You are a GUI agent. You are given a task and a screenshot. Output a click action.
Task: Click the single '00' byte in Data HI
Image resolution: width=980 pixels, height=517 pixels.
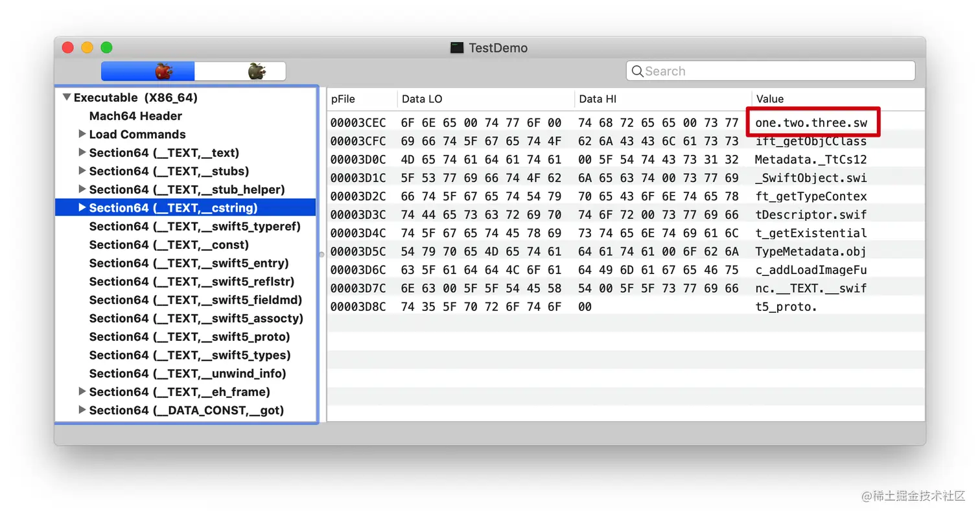(x=585, y=306)
